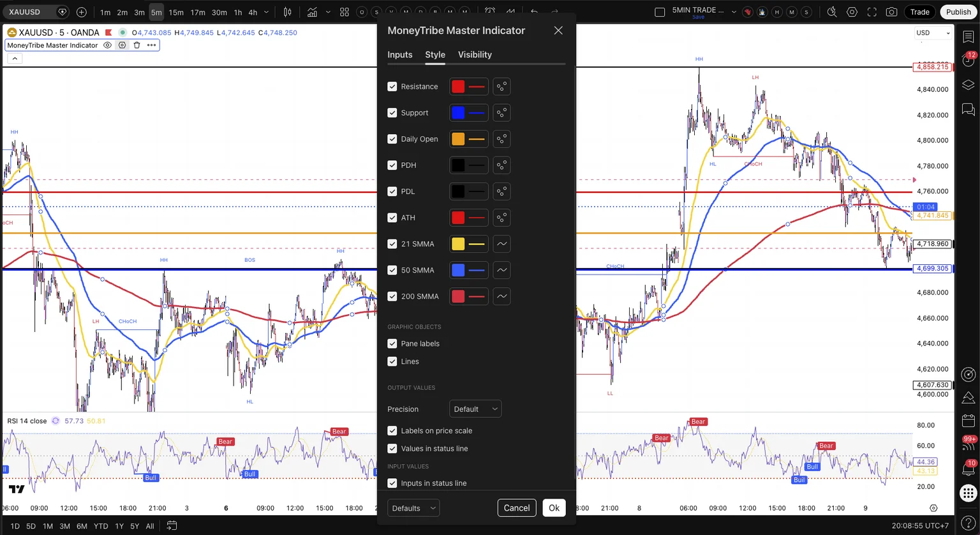
Task: Switch to the Visibility tab
Action: coord(475,55)
